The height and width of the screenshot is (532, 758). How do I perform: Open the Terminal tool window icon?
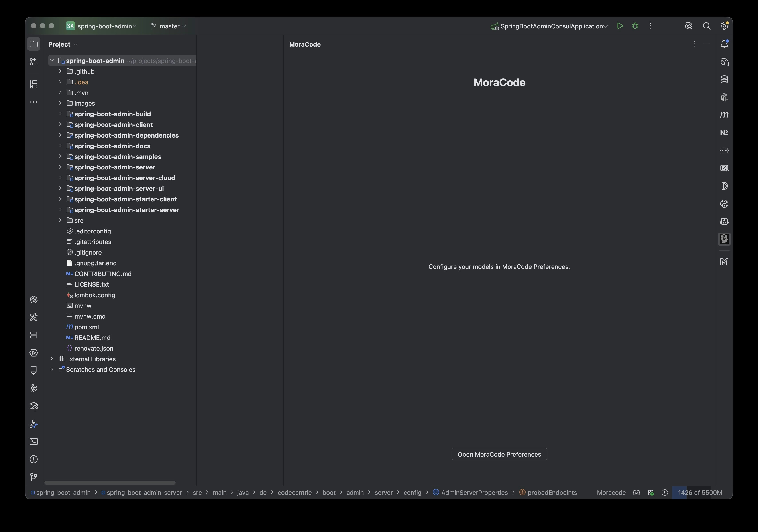(34, 441)
